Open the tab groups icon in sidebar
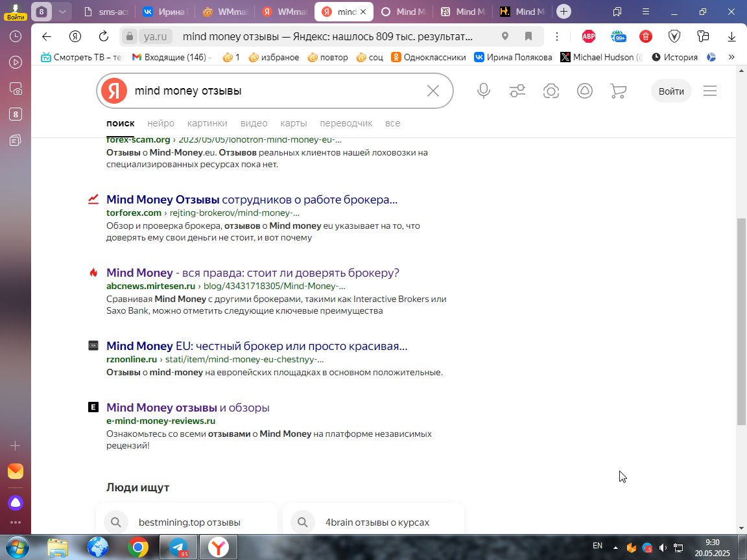 click(16, 114)
